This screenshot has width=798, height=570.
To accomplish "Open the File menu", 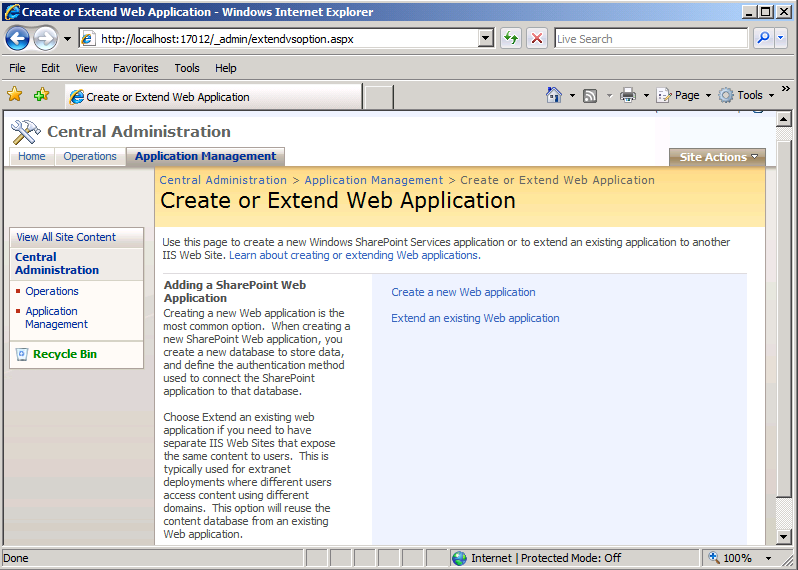I will 17,68.
